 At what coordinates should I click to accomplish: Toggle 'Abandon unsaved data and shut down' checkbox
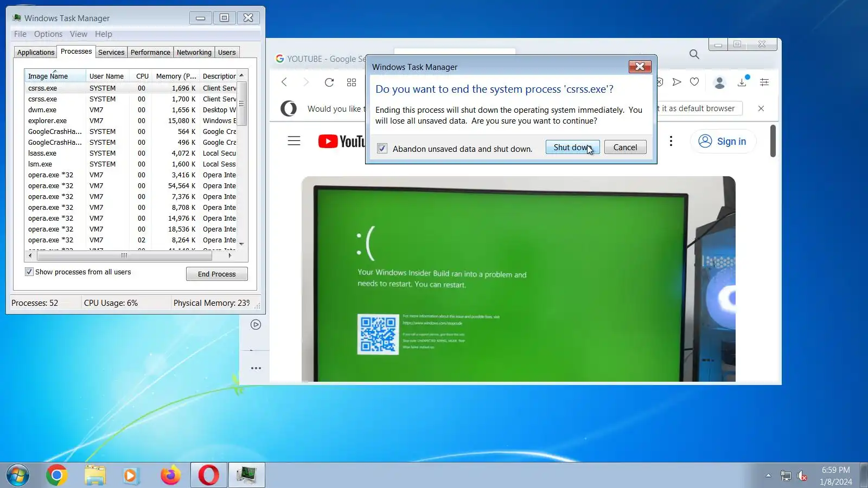coord(382,149)
